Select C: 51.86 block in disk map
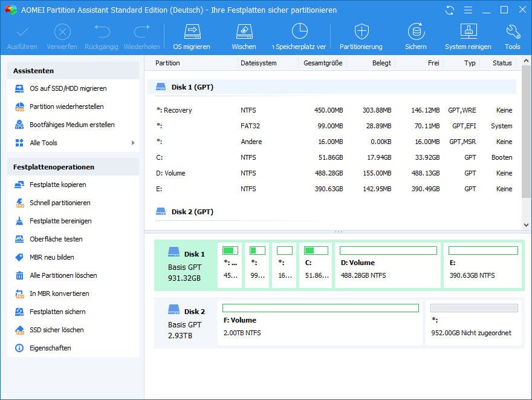Screen dimensions: 532x400 (316, 265)
